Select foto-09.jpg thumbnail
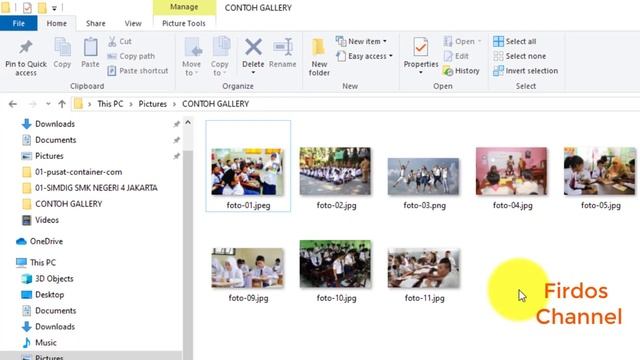This screenshot has height=360, width=640. 248,267
